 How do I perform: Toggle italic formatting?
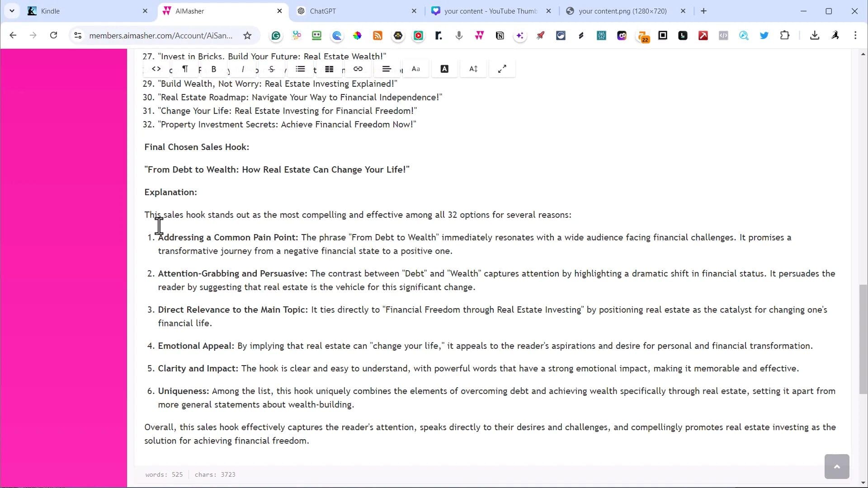243,69
